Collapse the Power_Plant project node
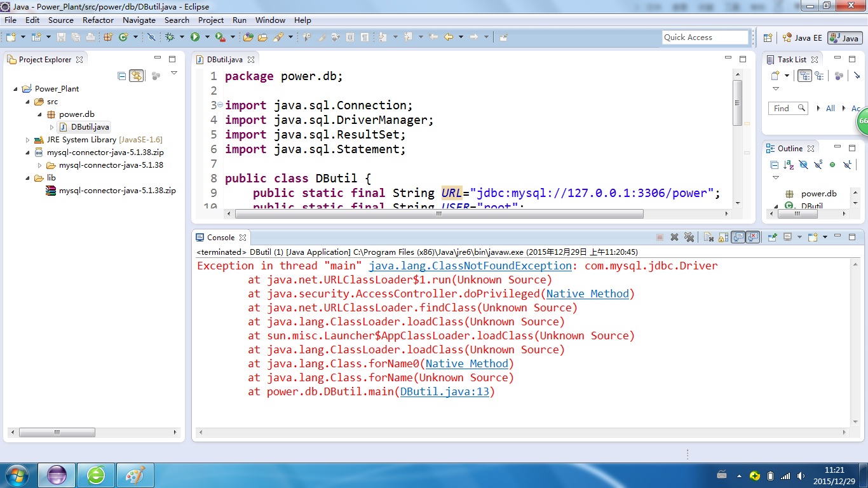This screenshot has height=488, width=868. (x=16, y=89)
